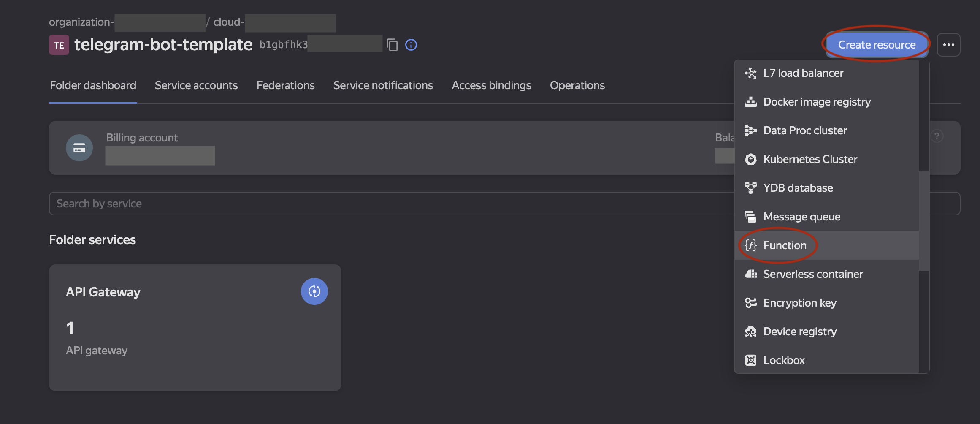Viewport: 980px width, 424px height.
Task: Select Encryption key option
Action: 827,303
